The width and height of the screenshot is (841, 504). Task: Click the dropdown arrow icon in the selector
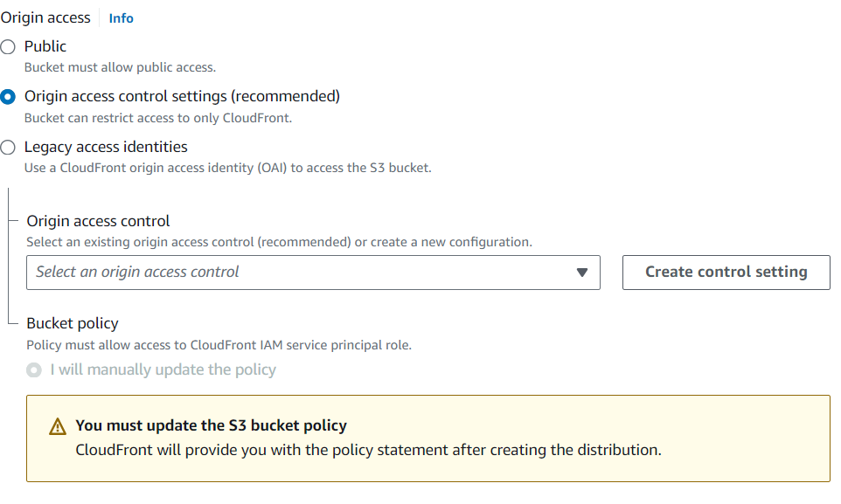click(583, 273)
